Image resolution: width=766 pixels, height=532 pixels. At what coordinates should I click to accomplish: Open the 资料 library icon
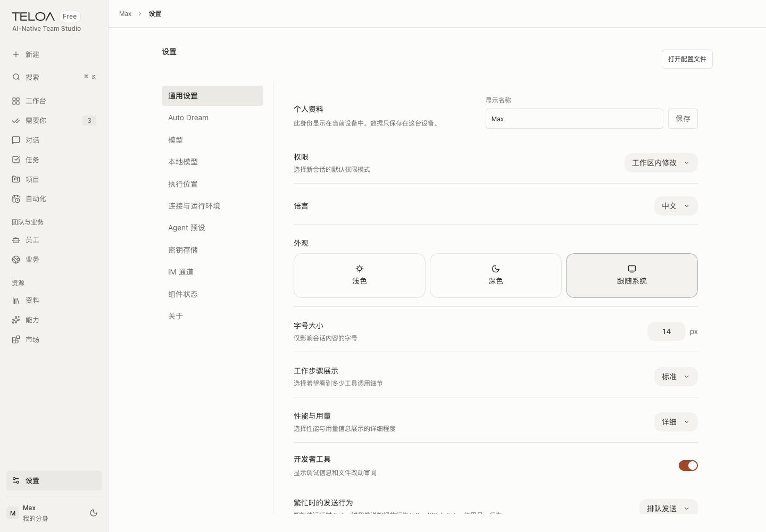tap(16, 301)
